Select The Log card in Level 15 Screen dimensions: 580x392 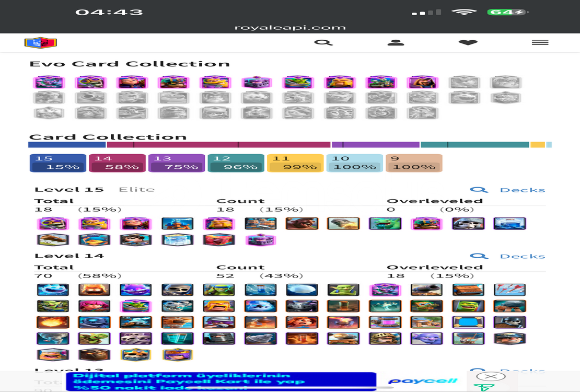click(53, 240)
